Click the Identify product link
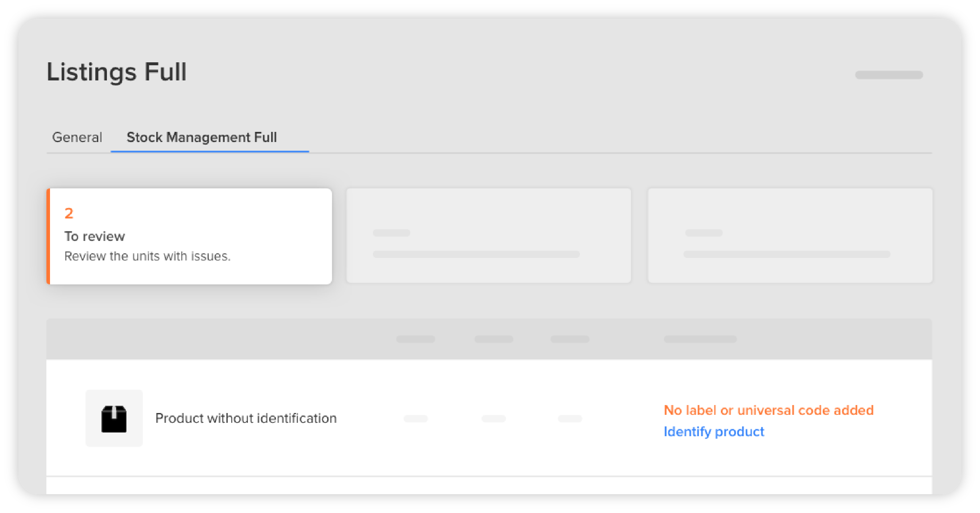The height and width of the screenshot is (513, 980). click(714, 431)
